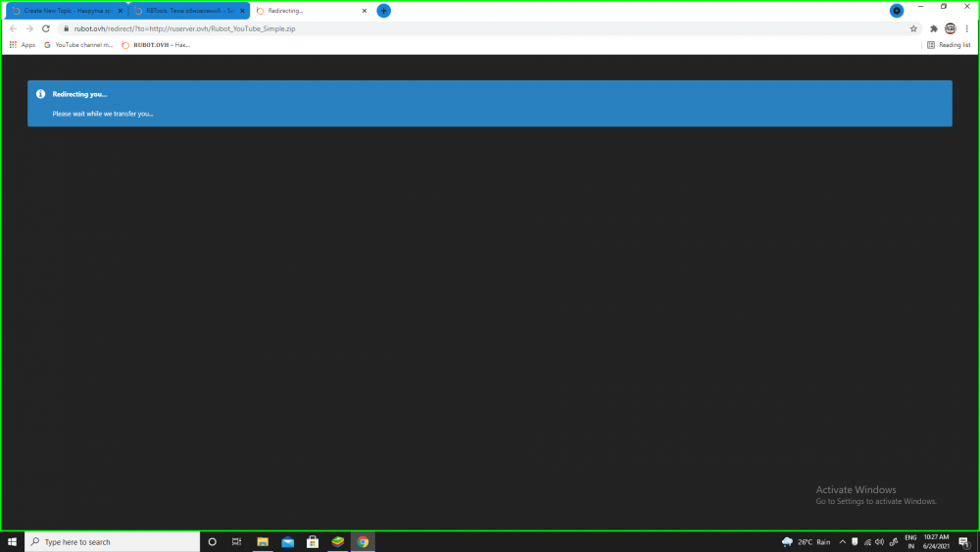This screenshot has width=980, height=552.
Task: Open File Explorer from taskbar
Action: click(x=263, y=542)
